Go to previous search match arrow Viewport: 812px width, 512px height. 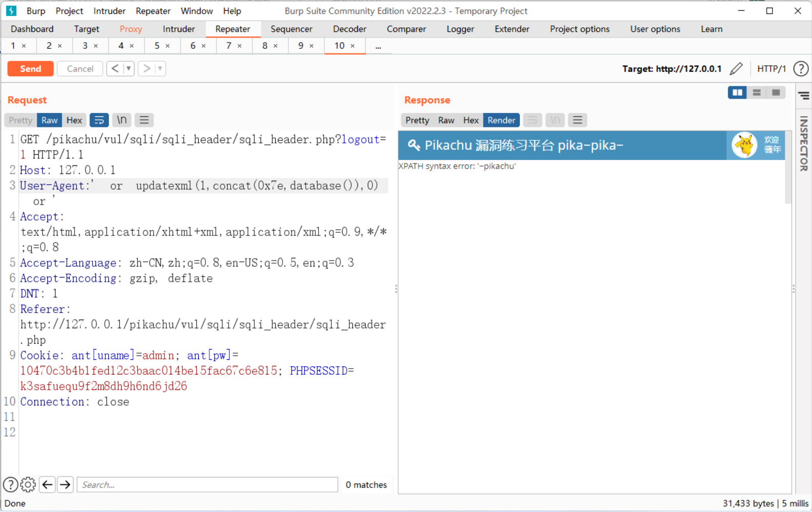[x=47, y=484]
